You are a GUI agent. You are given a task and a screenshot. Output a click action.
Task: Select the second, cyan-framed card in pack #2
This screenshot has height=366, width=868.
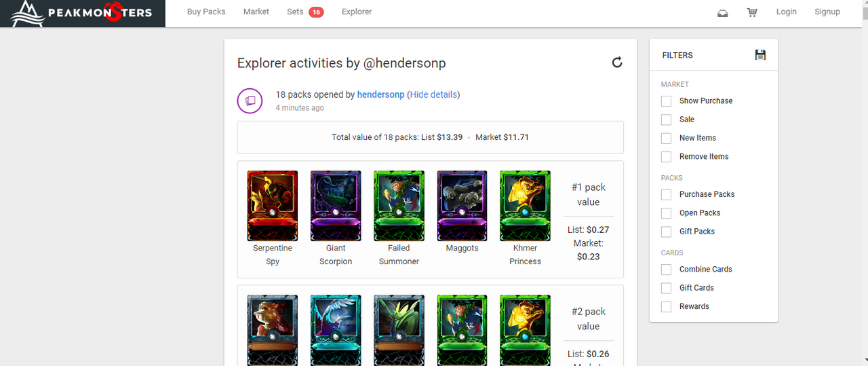pos(336,330)
